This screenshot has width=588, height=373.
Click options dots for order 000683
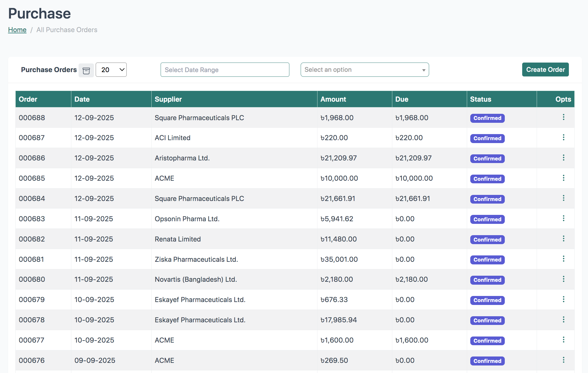(563, 218)
